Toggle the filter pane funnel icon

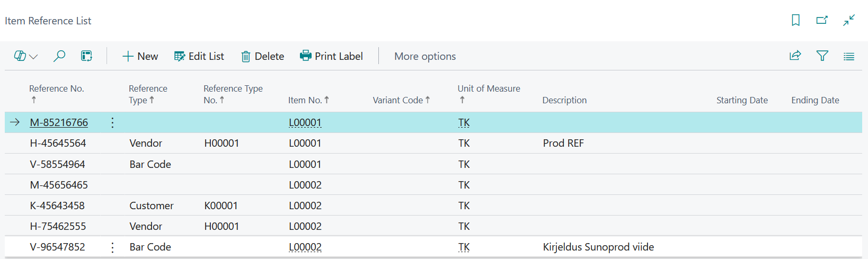[x=822, y=56]
